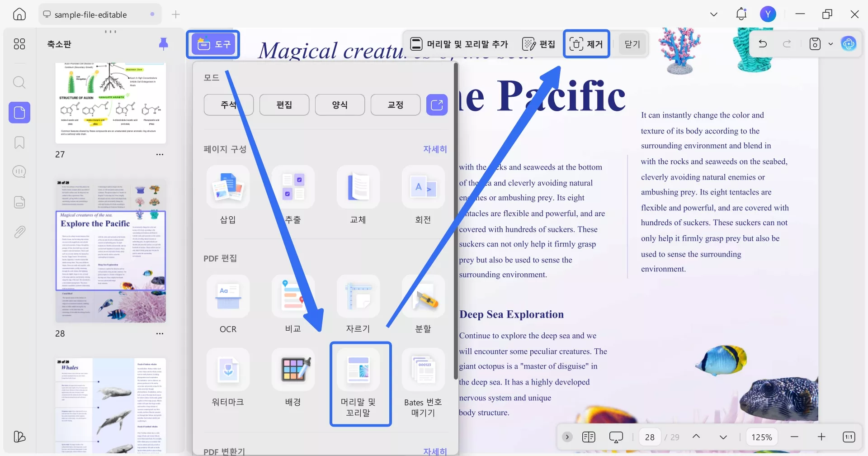
Task: Pin the current document tab
Action: point(164,44)
